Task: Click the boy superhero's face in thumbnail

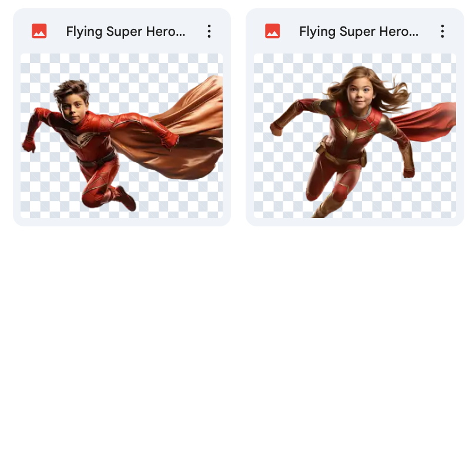Action: click(72, 108)
